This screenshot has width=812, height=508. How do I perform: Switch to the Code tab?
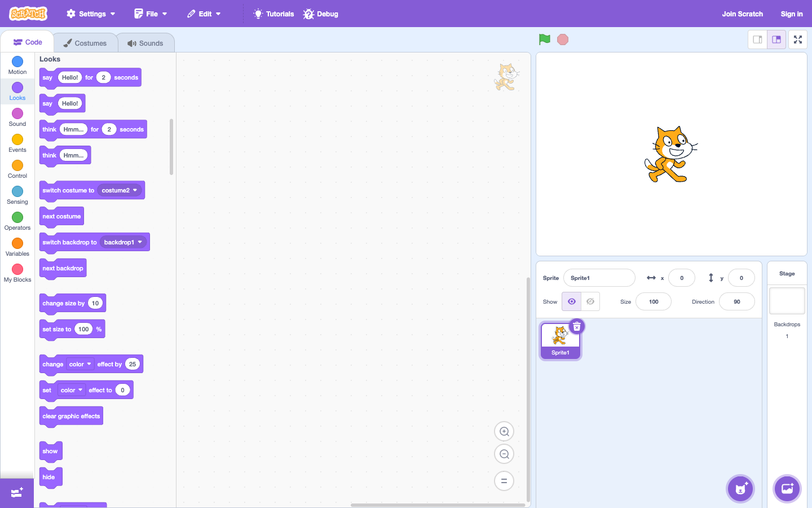tap(28, 42)
